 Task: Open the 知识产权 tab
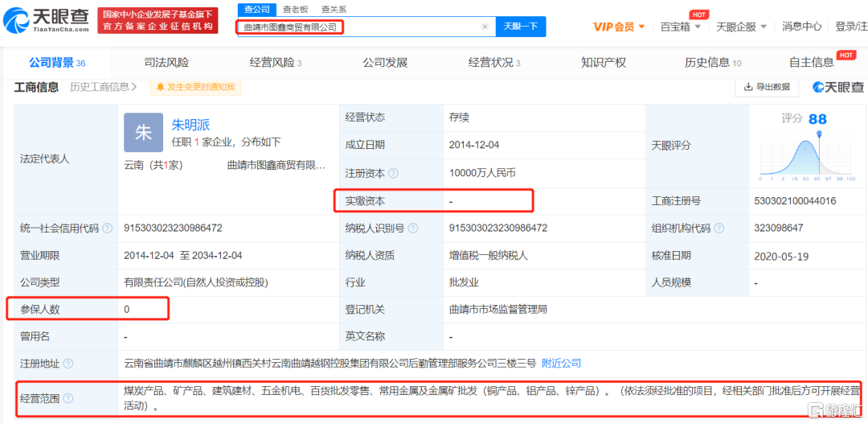click(x=604, y=63)
